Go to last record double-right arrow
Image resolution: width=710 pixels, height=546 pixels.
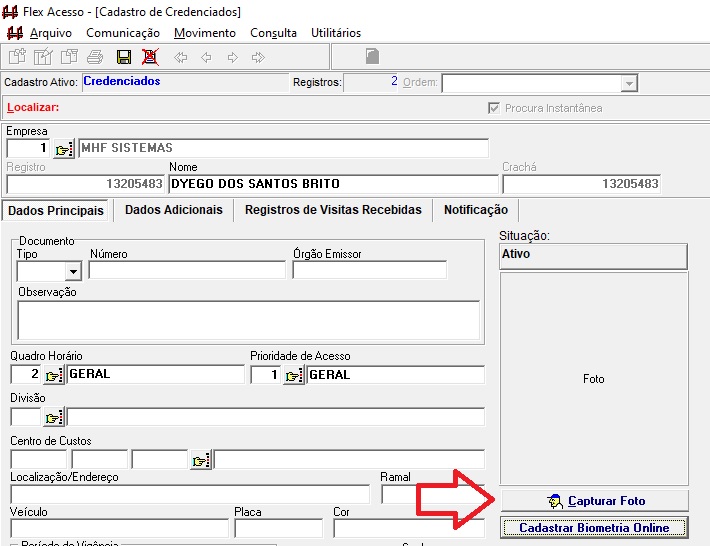point(258,57)
